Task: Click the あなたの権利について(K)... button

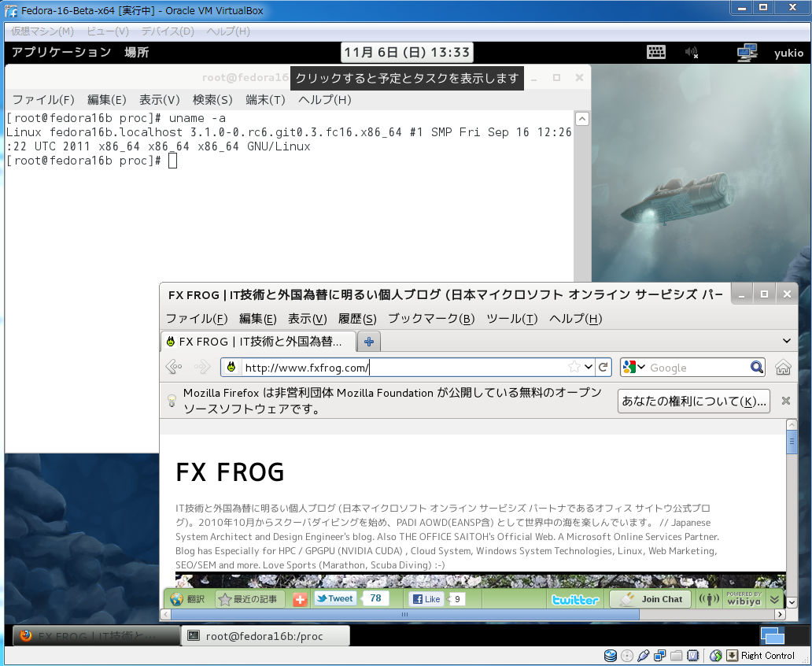Action: point(693,401)
